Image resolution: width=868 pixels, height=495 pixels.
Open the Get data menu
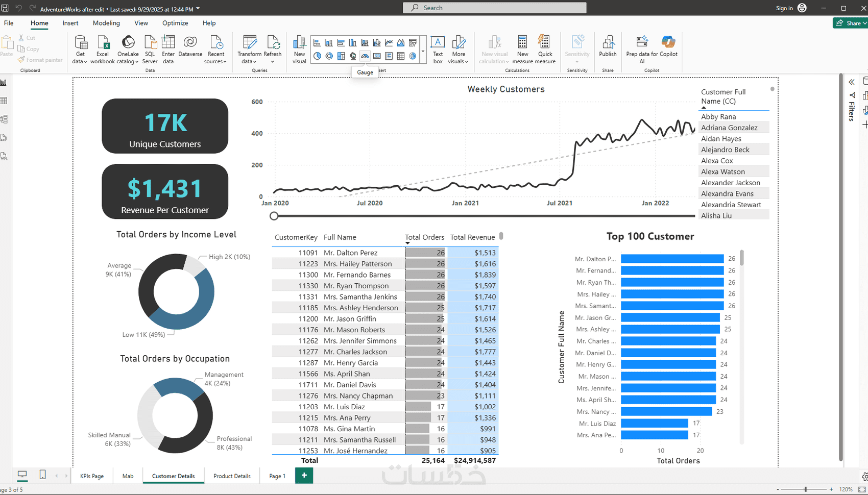click(x=80, y=49)
